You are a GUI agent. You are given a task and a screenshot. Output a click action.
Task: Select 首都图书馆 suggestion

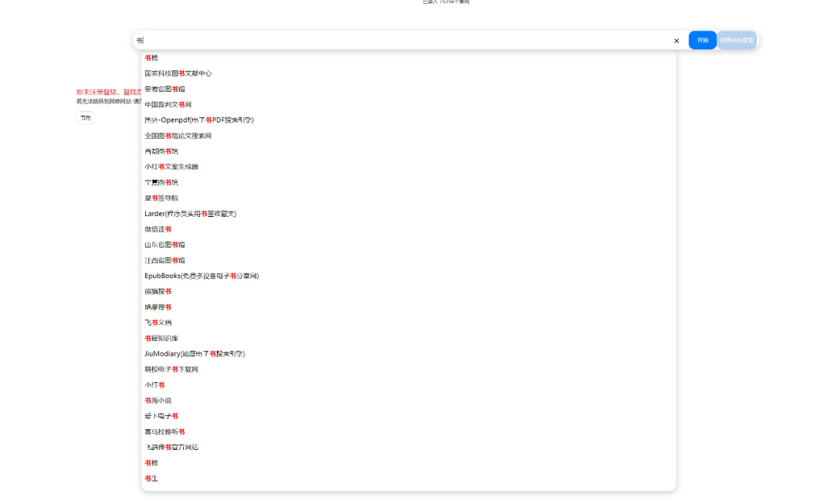tap(409, 151)
